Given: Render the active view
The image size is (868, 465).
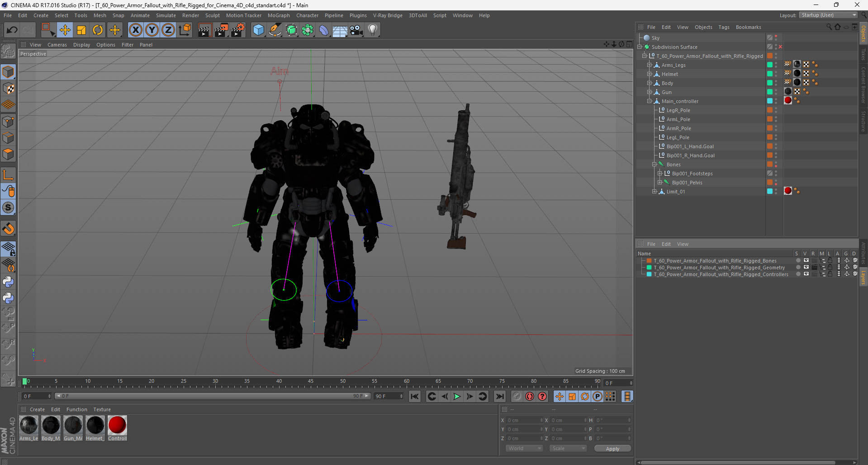Looking at the screenshot, I should point(204,30).
